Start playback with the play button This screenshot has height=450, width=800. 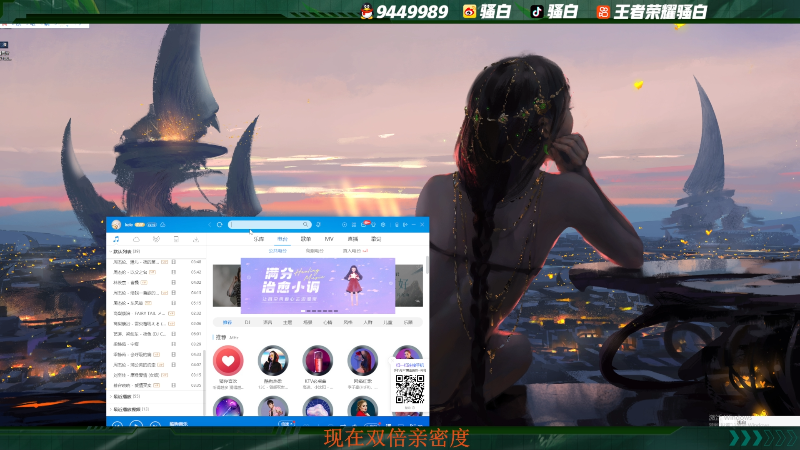coord(136,423)
